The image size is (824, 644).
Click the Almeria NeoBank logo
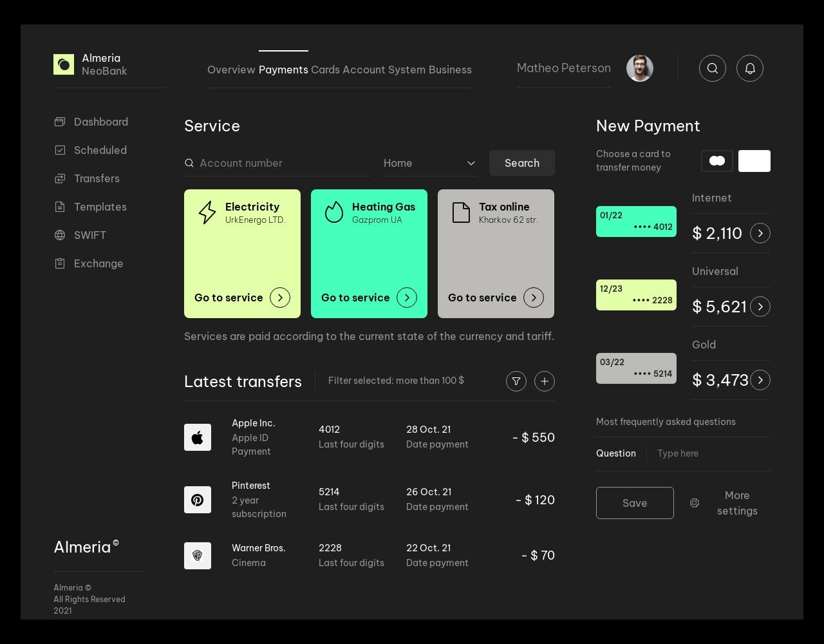64,64
